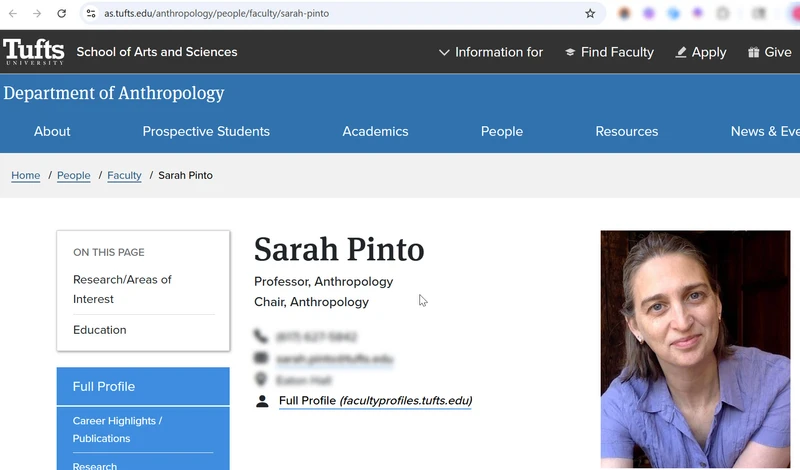Click the phone icon in contact details
Viewport: 800px width, 470px height.
(261, 336)
